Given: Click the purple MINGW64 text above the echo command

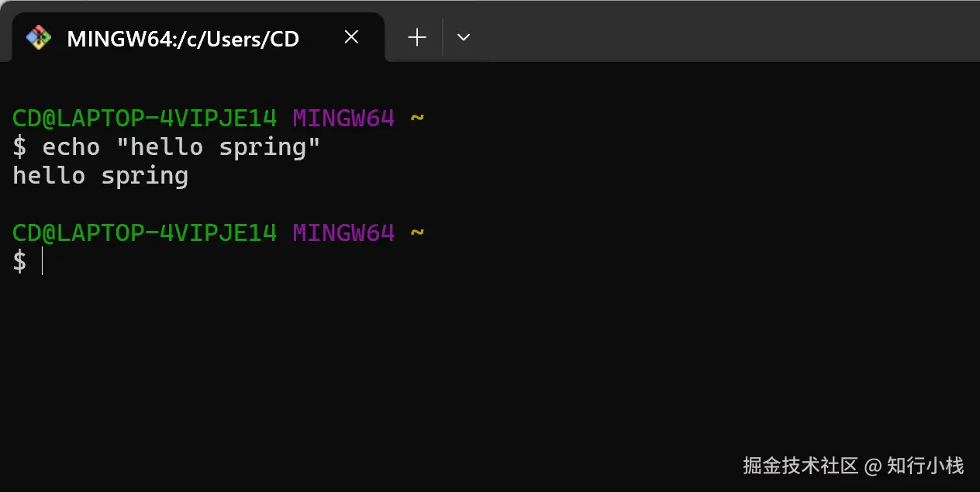Looking at the screenshot, I should coord(343,119).
